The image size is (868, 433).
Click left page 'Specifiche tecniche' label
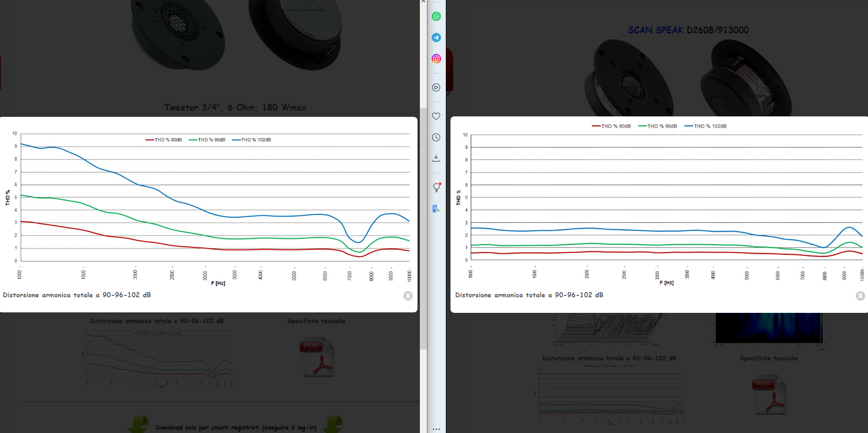pos(317,321)
